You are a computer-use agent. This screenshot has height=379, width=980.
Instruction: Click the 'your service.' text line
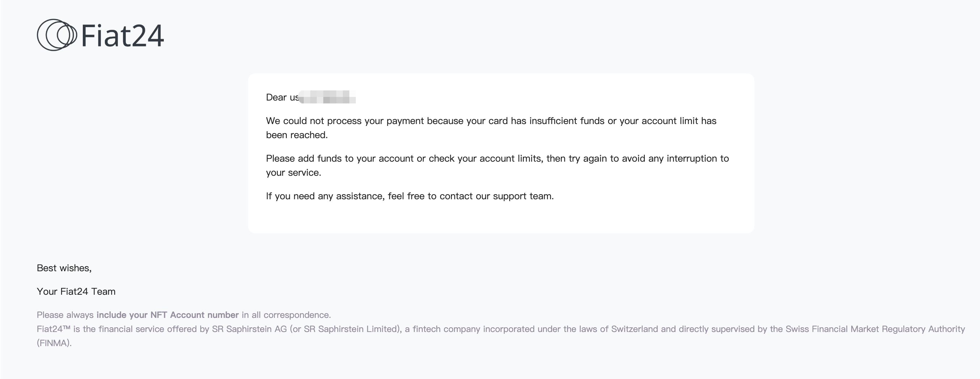click(x=293, y=173)
